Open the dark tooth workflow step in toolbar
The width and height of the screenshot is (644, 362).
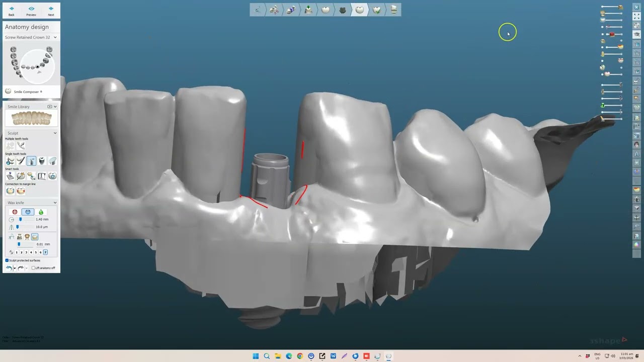click(343, 10)
